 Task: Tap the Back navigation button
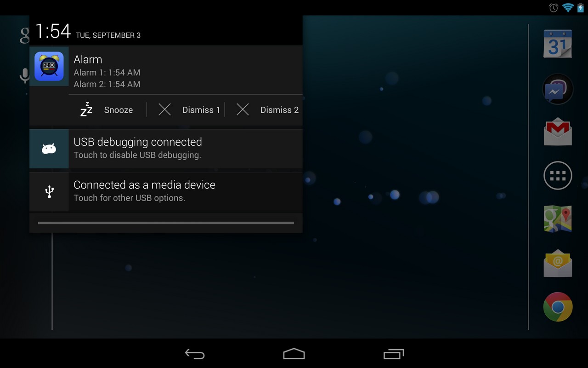[x=195, y=354]
